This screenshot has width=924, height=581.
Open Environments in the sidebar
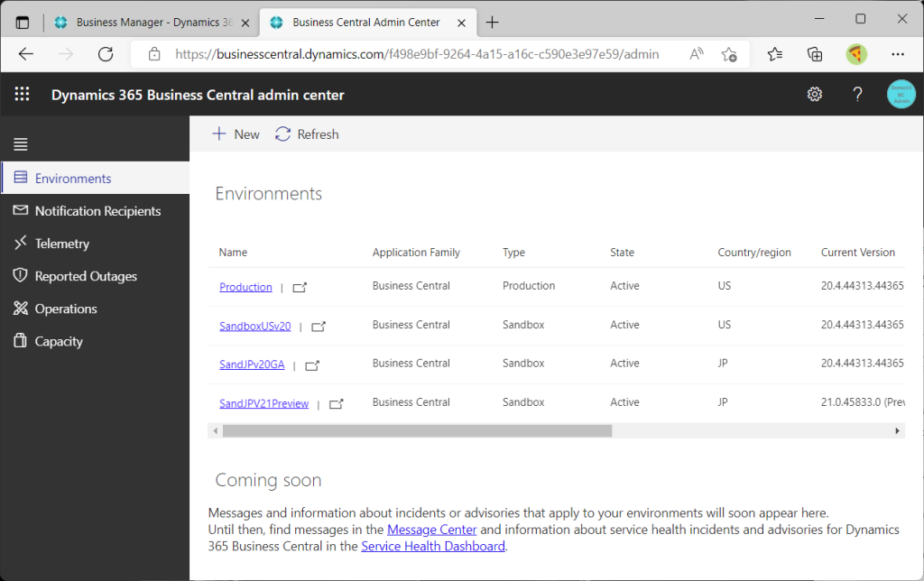[x=95, y=178]
